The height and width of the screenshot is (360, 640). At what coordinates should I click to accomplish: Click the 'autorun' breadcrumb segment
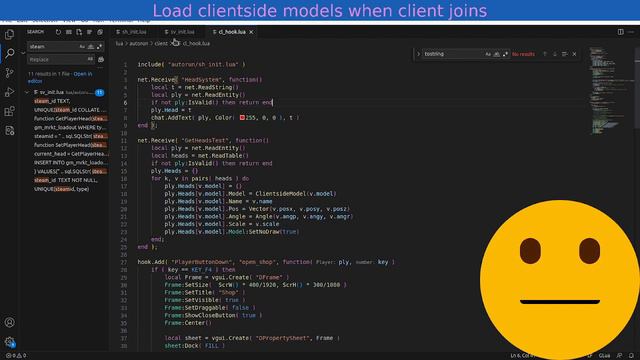coord(139,43)
